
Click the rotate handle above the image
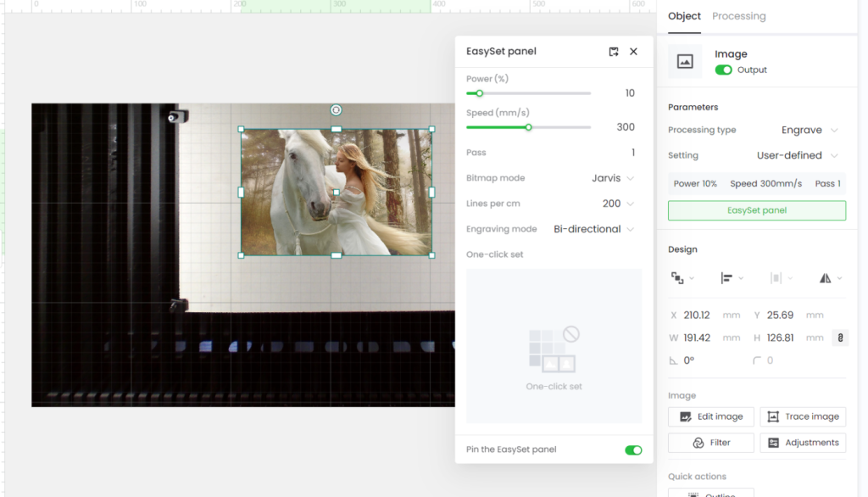point(336,109)
